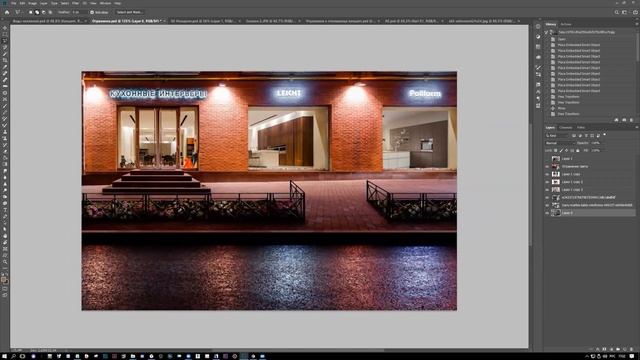Toggle Anti-alias checkbox
Screen dimensions: 640x360
pos(92,12)
